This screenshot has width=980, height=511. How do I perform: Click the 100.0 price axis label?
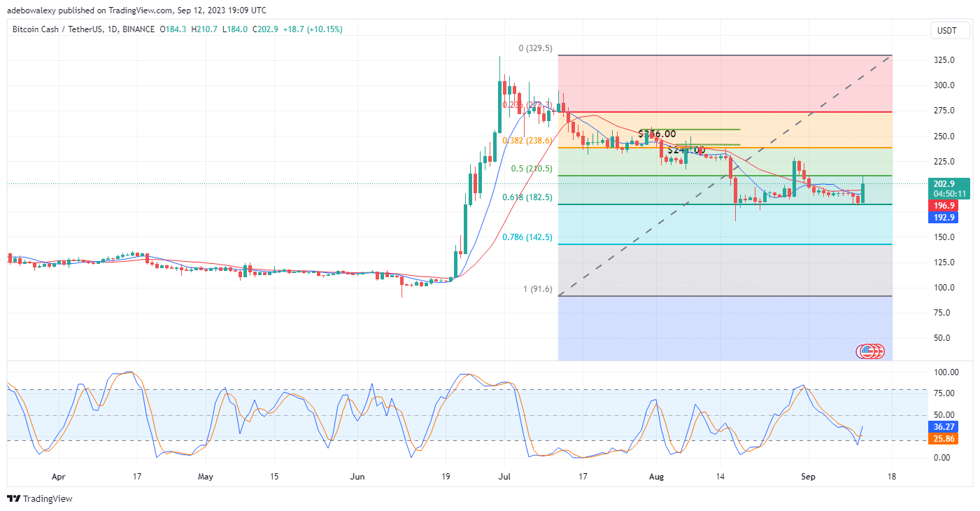point(945,287)
